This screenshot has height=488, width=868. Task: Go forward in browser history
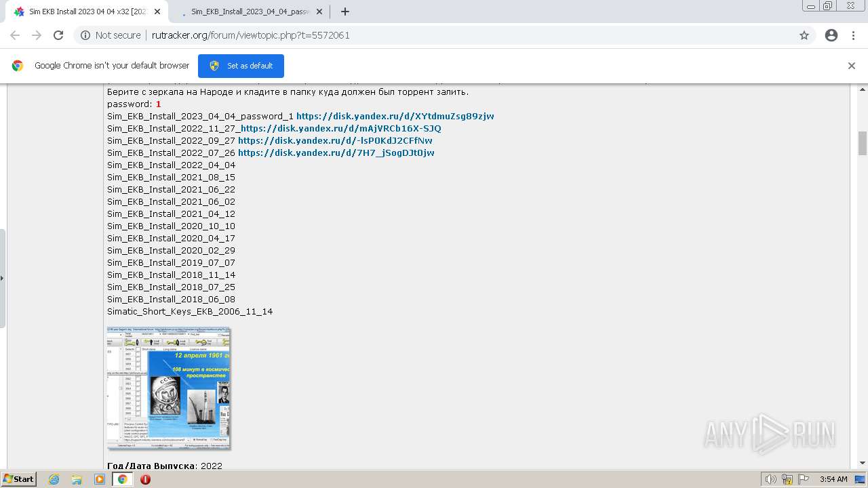tap(37, 35)
